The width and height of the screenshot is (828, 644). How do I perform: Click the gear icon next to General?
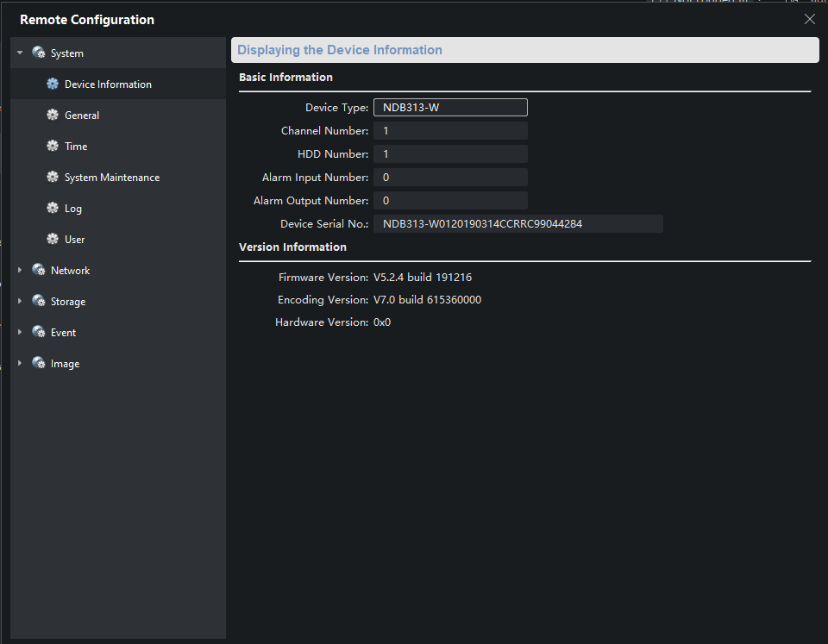(53, 116)
